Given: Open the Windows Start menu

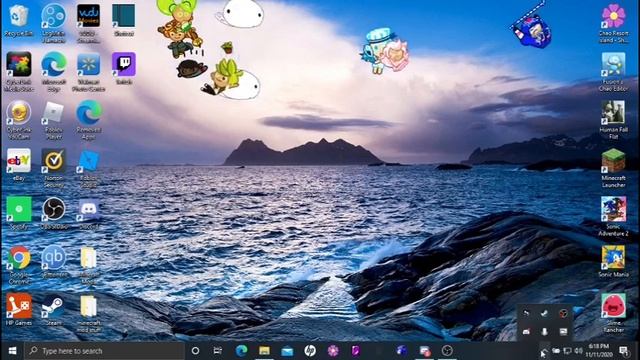Looking at the screenshot, I should click(12, 351).
